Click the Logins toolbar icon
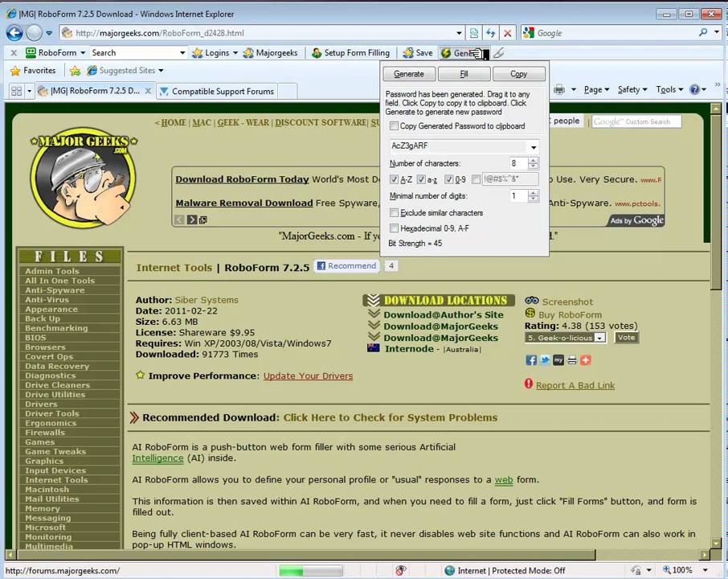The image size is (728, 579). 198,53
